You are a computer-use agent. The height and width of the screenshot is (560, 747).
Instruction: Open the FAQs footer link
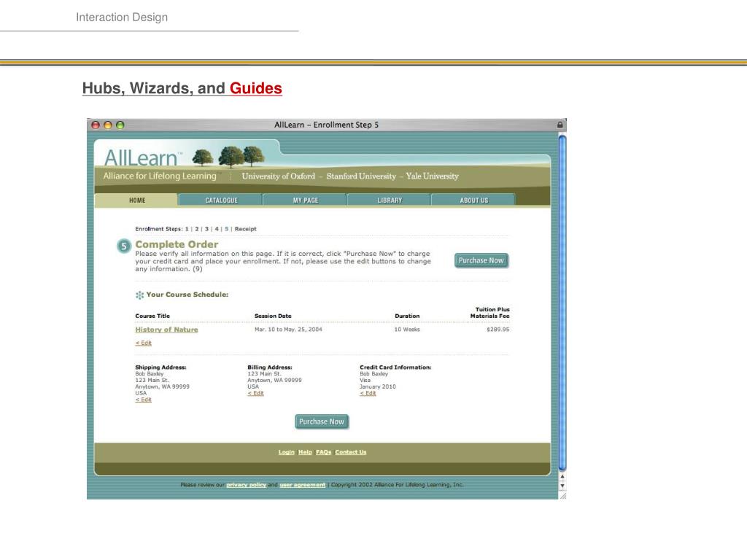coord(323,452)
